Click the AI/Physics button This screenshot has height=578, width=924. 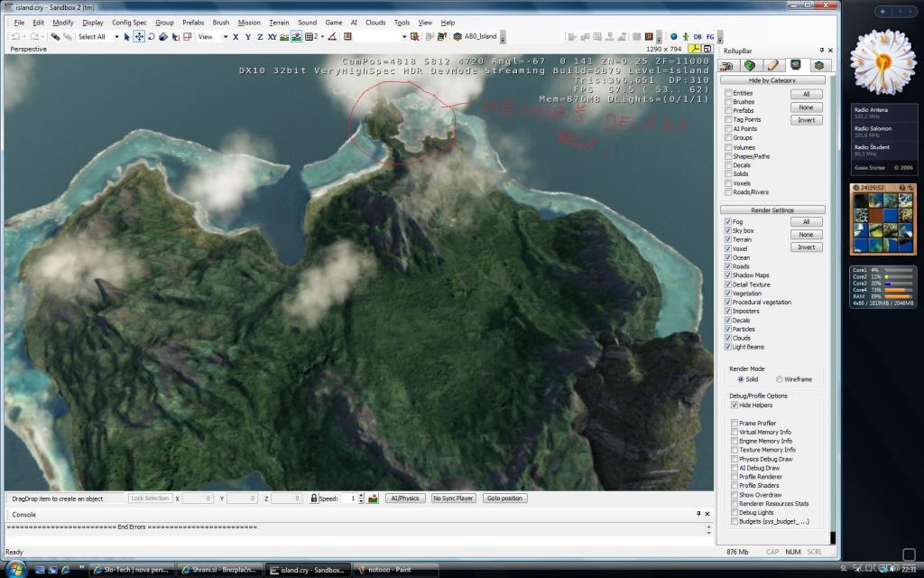click(x=405, y=499)
